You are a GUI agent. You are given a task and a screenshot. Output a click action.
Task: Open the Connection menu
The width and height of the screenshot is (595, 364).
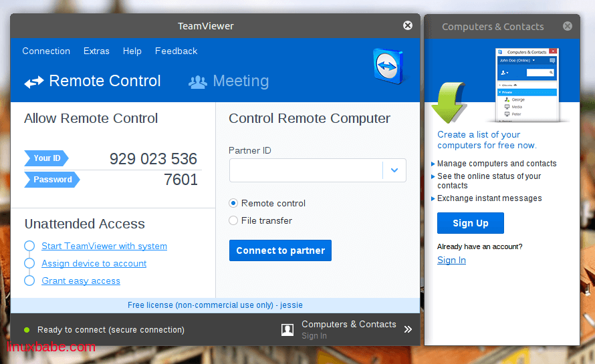click(x=46, y=51)
